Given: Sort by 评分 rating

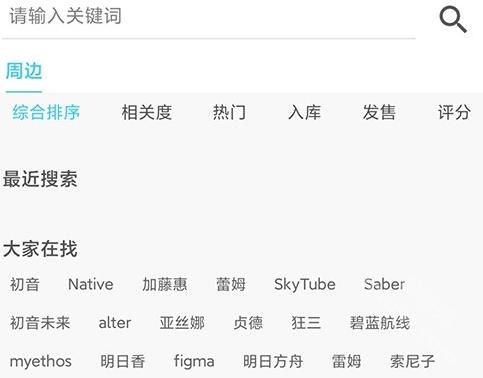Looking at the screenshot, I should 454,112.
